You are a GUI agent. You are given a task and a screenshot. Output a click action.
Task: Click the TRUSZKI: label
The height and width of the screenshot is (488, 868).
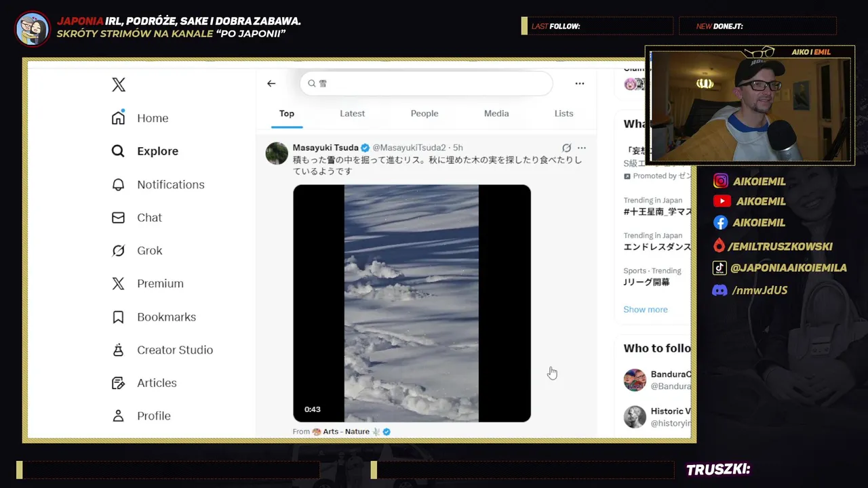(x=718, y=470)
